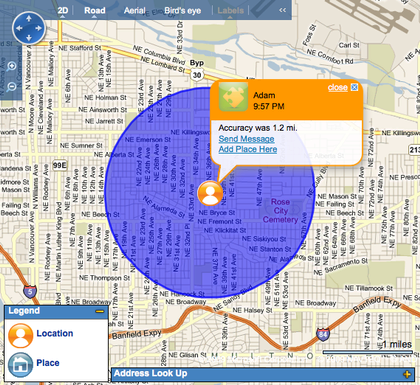Click Adam's green puzzle avatar
This screenshot has width=420, height=385.
coord(233,97)
